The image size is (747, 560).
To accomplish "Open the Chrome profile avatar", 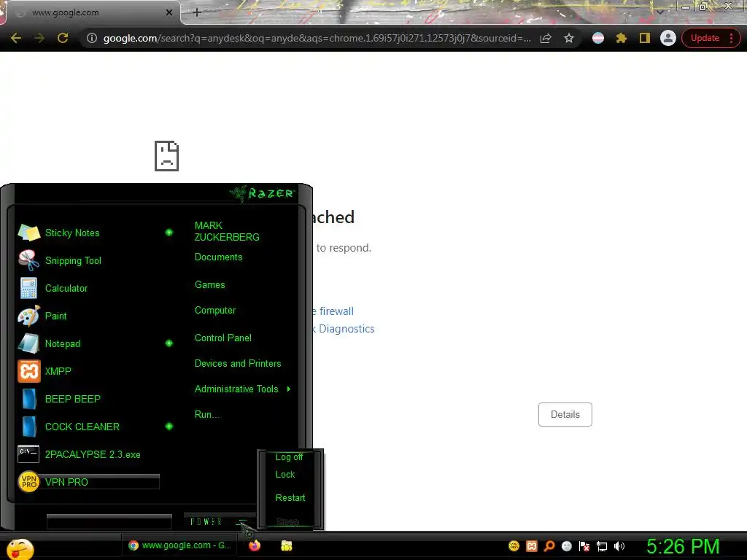I will point(668,38).
